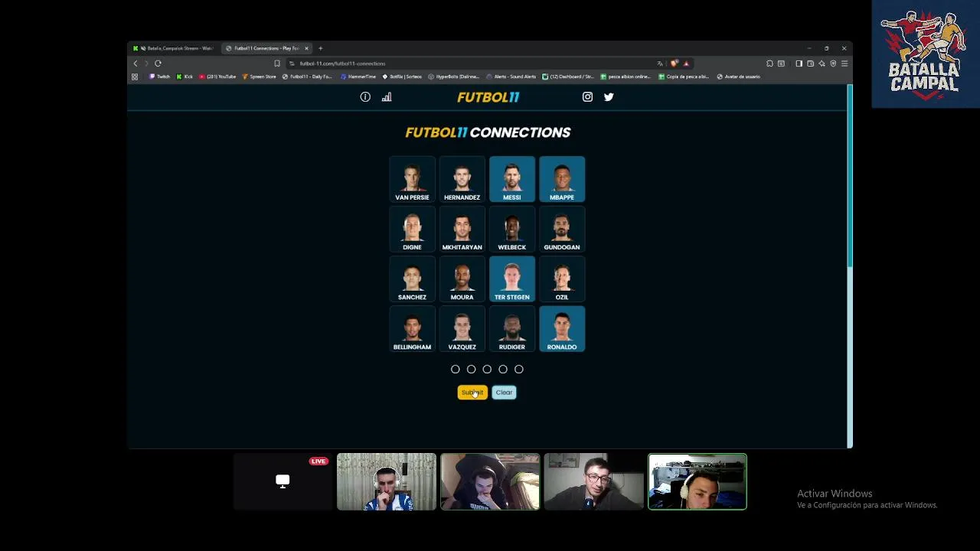
Task: Open the statistics bar chart icon
Action: [387, 97]
